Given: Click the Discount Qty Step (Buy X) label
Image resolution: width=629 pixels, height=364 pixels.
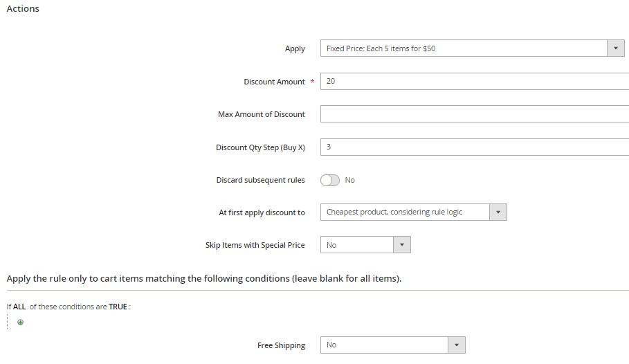Looking at the screenshot, I should click(x=260, y=147).
